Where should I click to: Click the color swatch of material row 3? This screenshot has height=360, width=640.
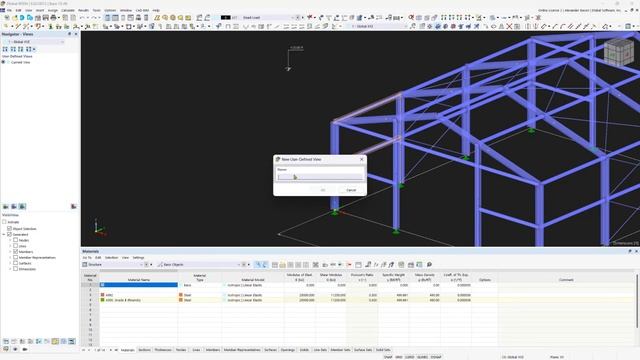[x=102, y=295]
